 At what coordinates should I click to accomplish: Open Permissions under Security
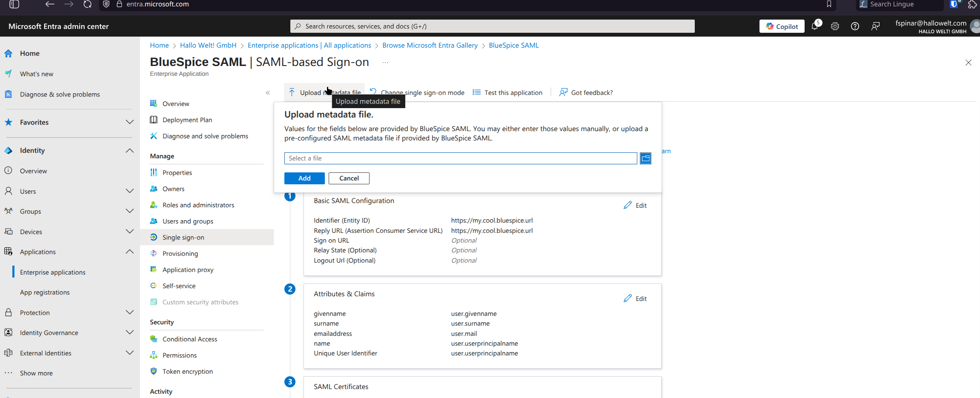(179, 355)
